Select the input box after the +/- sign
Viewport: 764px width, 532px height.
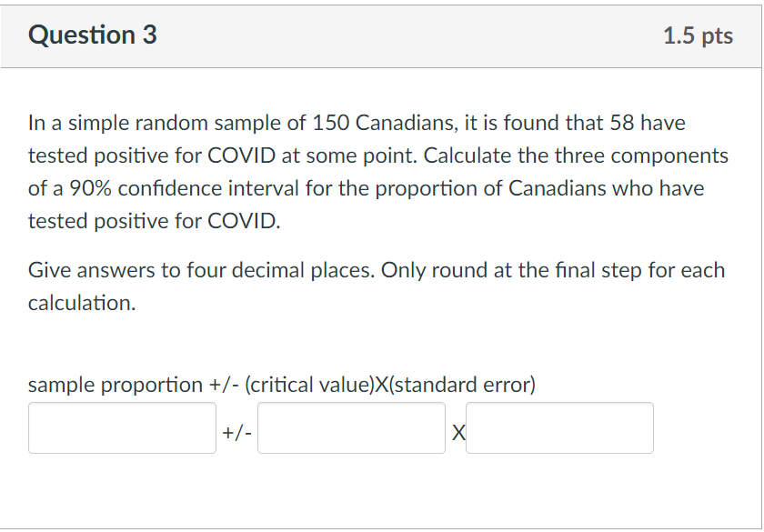click(352, 427)
